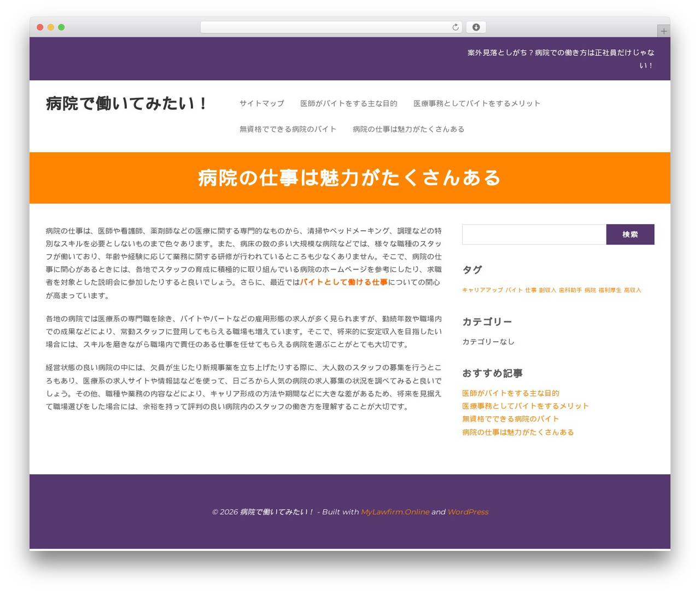Click the カテゴリー sidebar heading
This screenshot has width=700, height=593.
[x=487, y=322]
